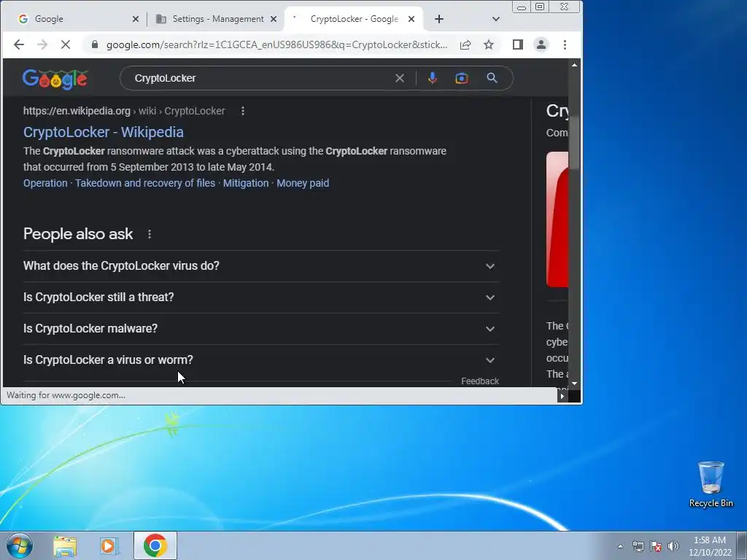
Task: Click the vertical scrollbar thumb
Action: [575, 141]
